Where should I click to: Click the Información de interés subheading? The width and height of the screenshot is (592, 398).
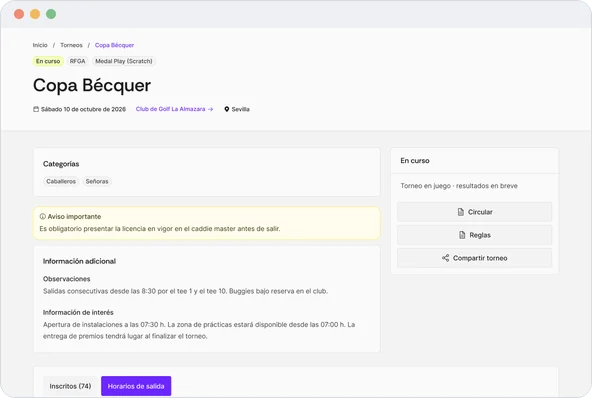(78, 312)
